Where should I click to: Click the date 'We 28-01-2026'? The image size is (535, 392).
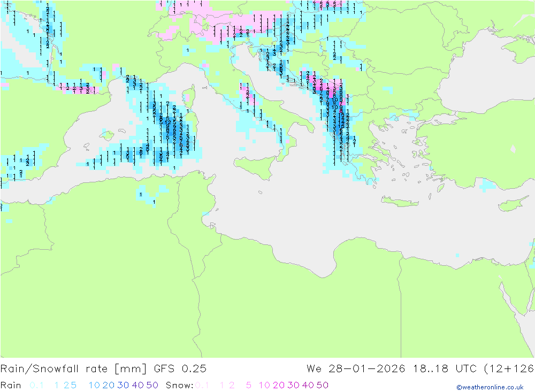coord(356,369)
